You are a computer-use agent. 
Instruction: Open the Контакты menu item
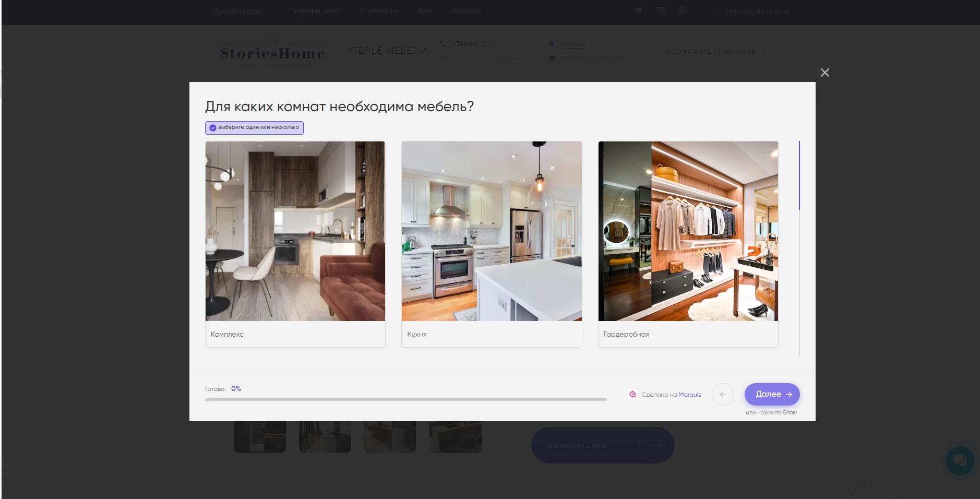tap(467, 11)
